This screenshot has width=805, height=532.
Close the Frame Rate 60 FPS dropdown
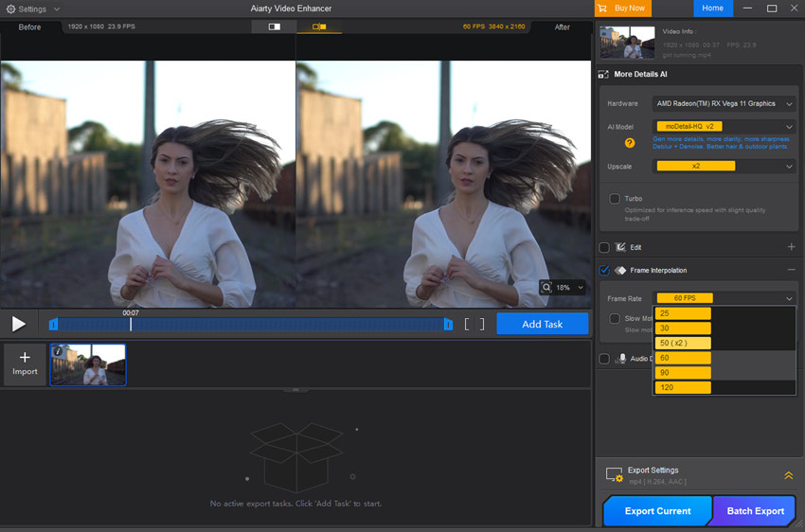point(724,298)
